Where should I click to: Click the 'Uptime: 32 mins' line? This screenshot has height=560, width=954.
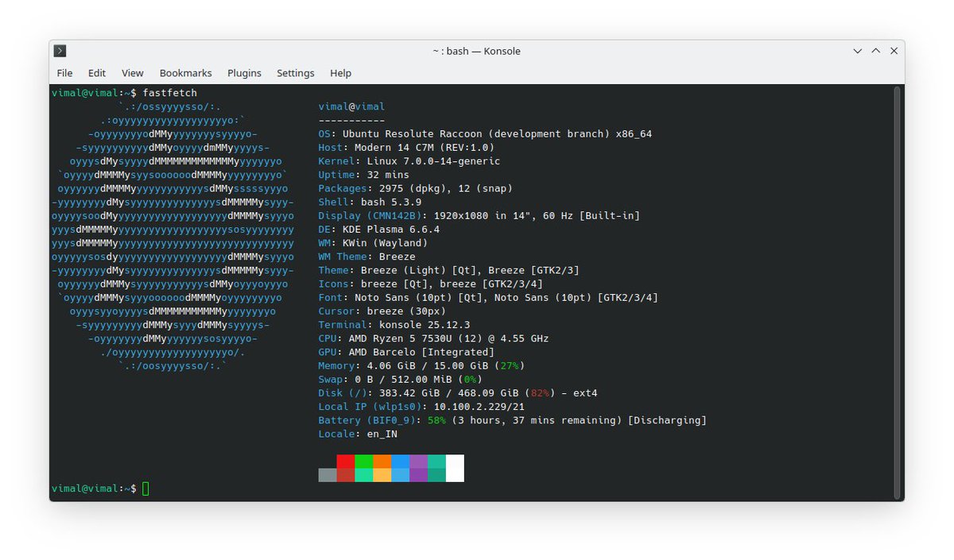coord(364,175)
